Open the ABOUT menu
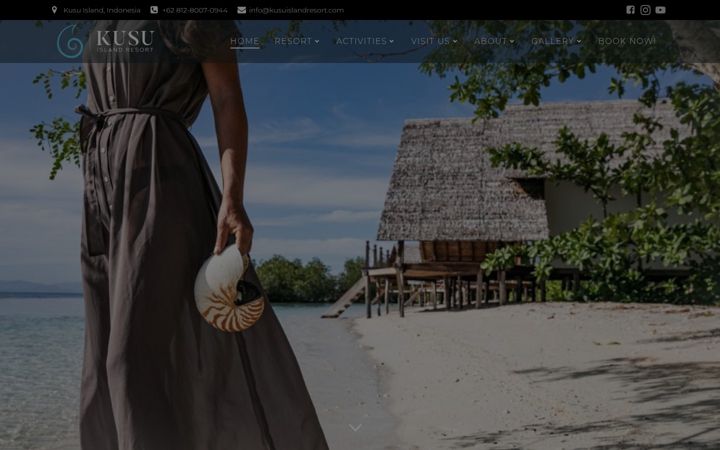This screenshot has height=450, width=720. (x=490, y=41)
